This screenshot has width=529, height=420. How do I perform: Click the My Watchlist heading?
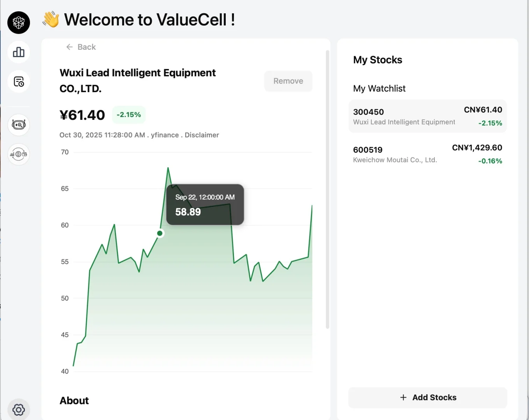(x=379, y=89)
